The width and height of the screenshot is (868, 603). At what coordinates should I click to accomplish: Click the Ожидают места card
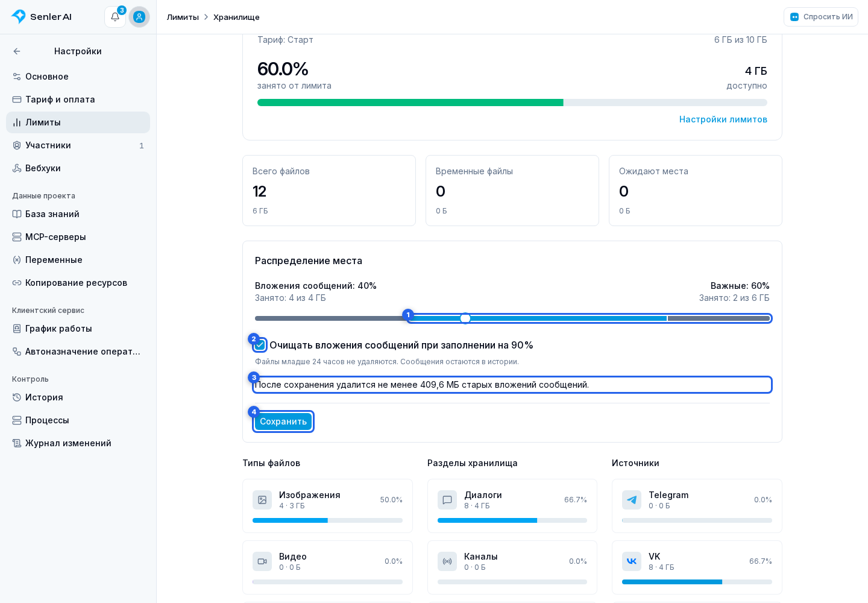point(696,191)
